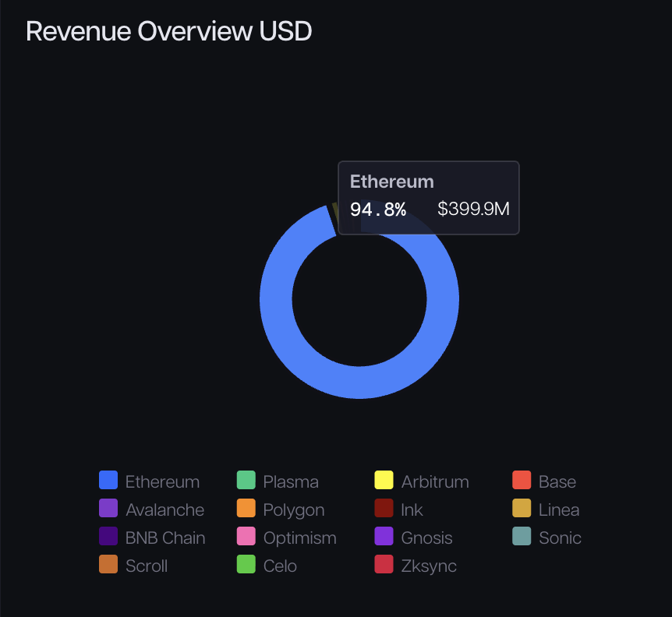The width and height of the screenshot is (672, 617).
Task: Toggle the Base legend label
Action: pos(557,482)
